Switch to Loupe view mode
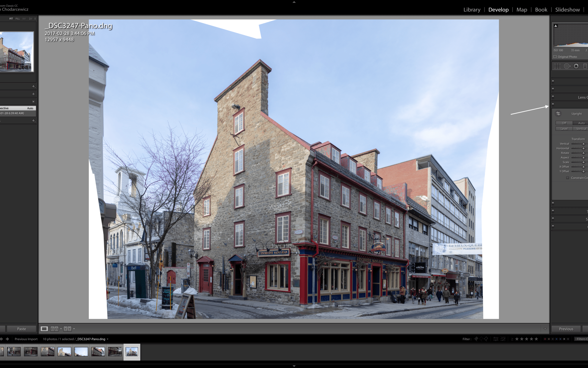 (44, 329)
